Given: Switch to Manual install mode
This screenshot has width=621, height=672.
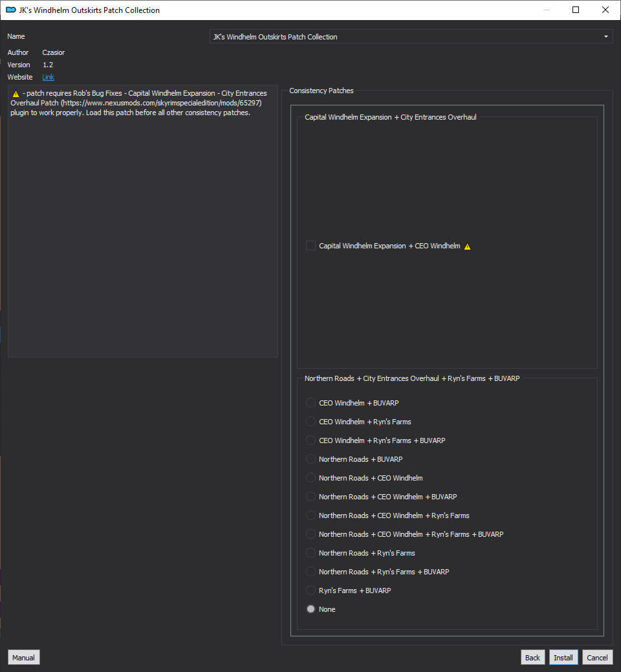Looking at the screenshot, I should point(23,657).
